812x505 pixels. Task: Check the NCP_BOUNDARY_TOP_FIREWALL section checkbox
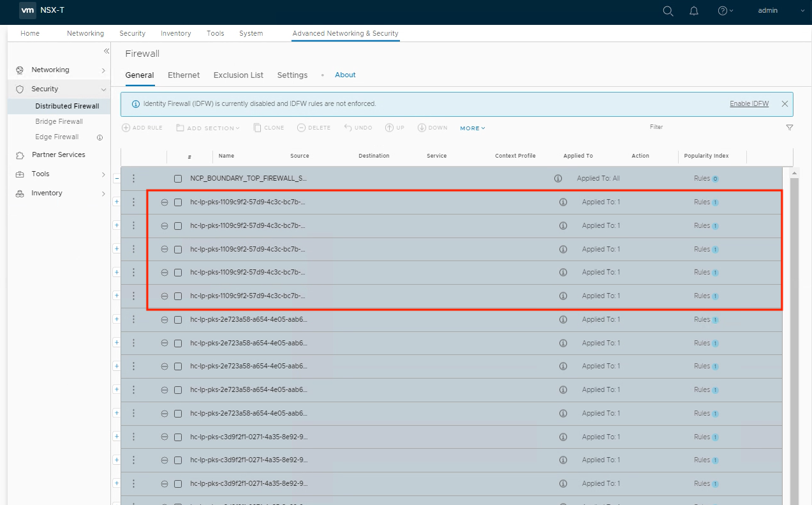[178, 179]
